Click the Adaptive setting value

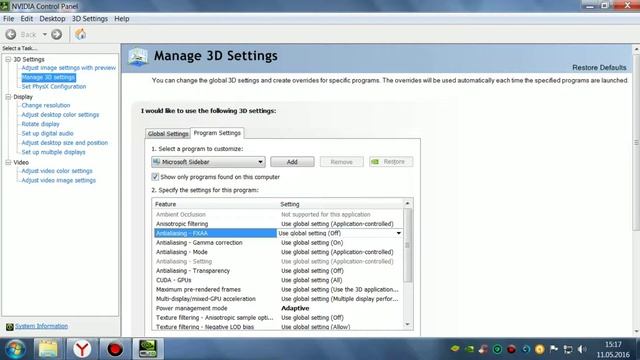(x=295, y=308)
